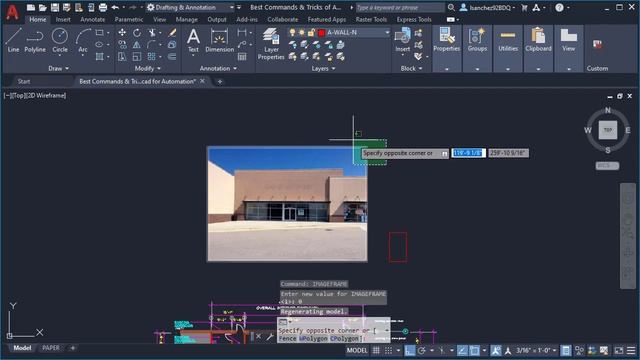Expand the Layers panel
The width and height of the screenshot is (640, 360).
[323, 68]
